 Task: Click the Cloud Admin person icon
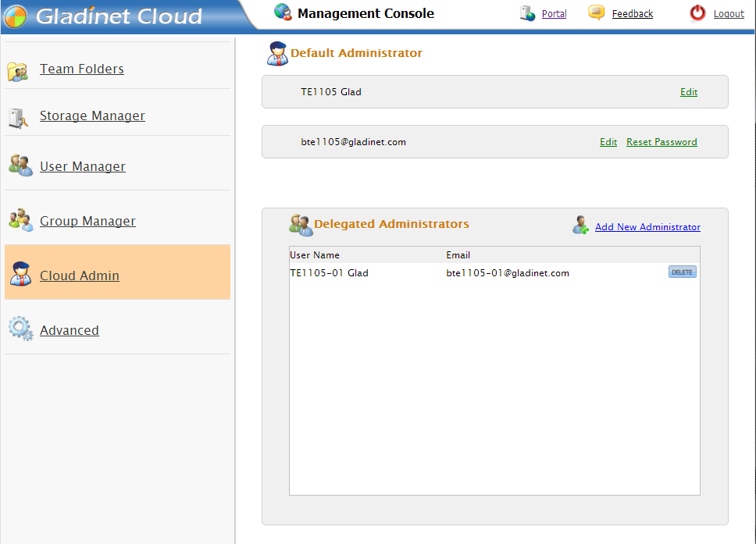tap(21, 274)
